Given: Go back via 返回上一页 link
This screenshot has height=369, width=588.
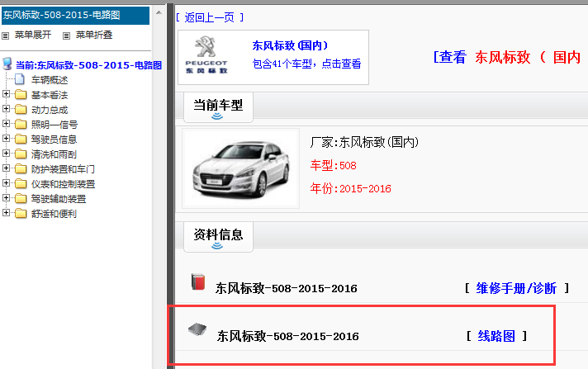Looking at the screenshot, I should [x=210, y=17].
